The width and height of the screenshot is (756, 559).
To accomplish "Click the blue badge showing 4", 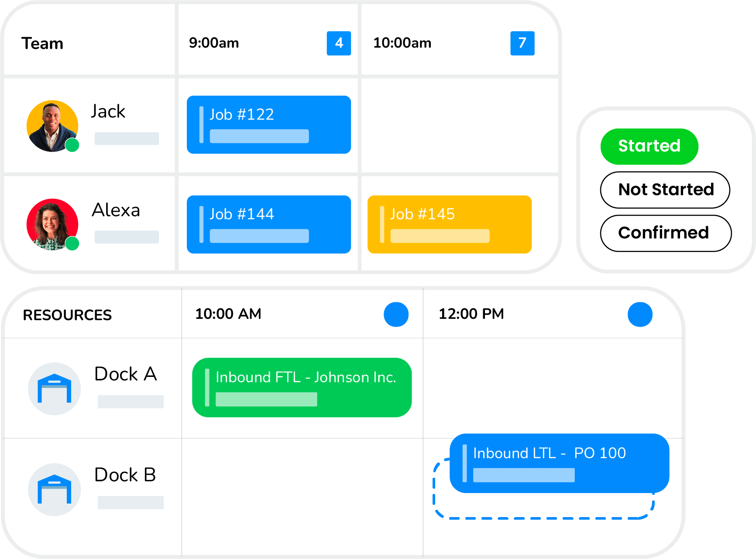I will (x=339, y=43).
